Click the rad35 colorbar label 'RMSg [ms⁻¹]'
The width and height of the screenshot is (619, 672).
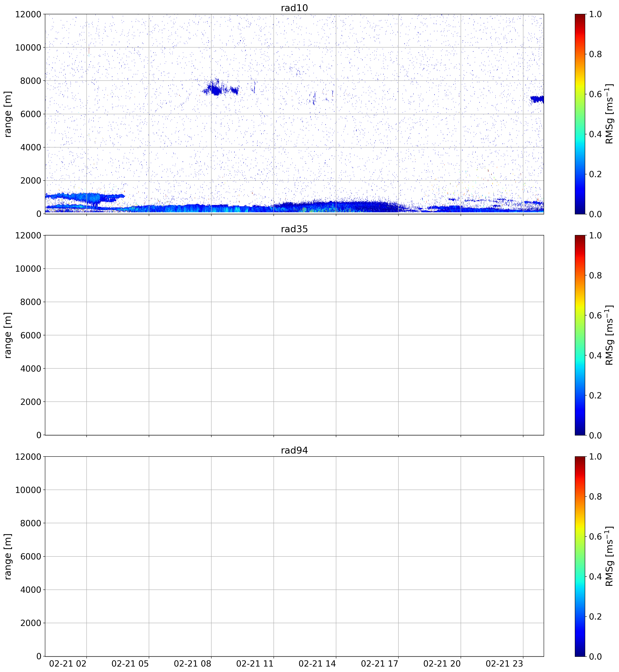tap(609, 335)
